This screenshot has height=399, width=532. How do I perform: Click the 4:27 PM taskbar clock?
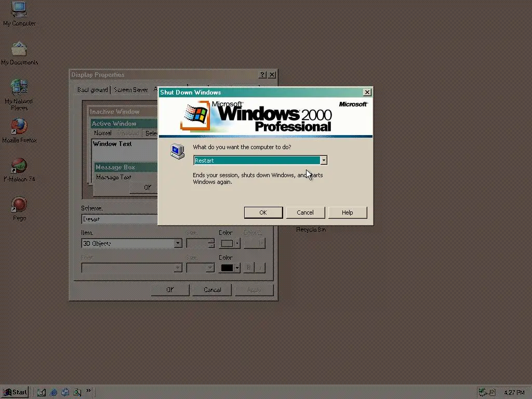514,393
